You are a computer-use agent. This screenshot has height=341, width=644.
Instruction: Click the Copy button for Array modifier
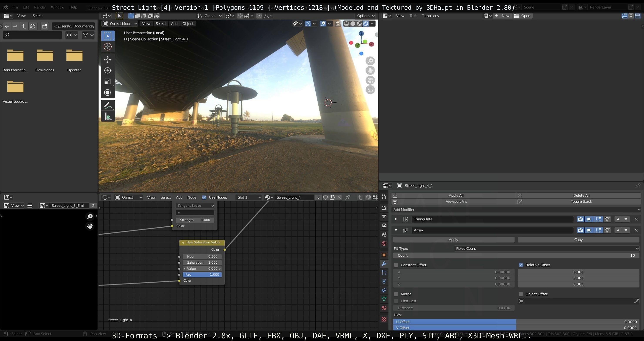pyautogui.click(x=578, y=240)
